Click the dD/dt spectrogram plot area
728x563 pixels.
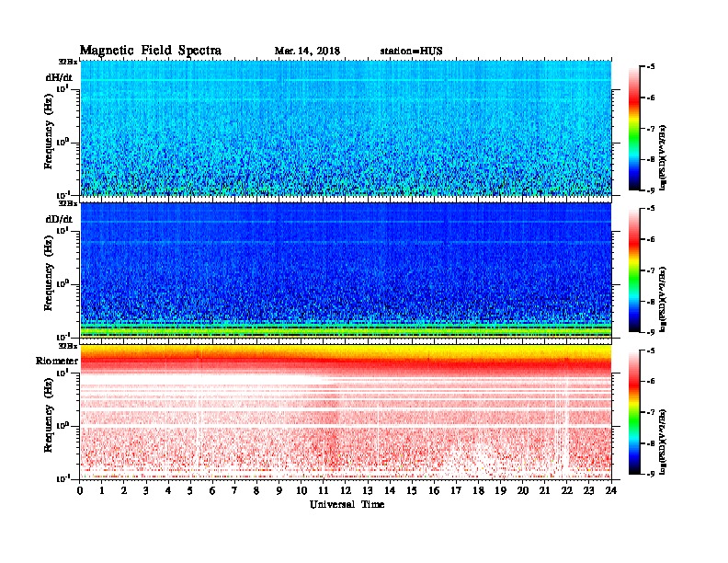point(346,270)
